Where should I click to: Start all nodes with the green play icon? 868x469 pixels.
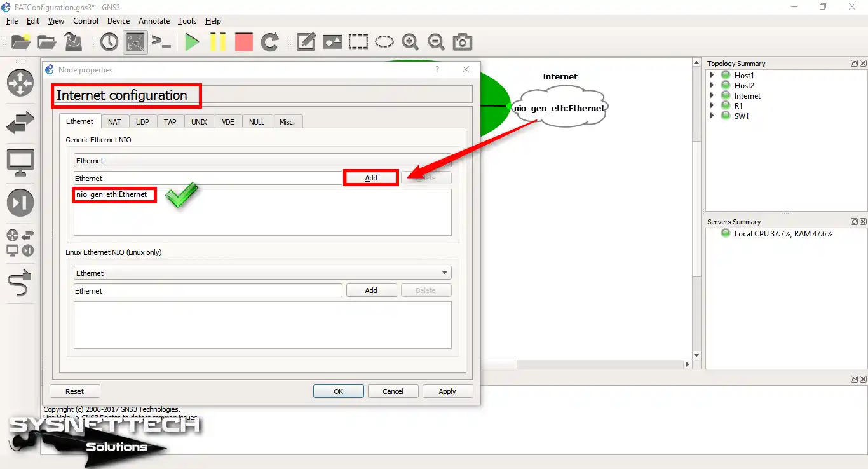coord(192,42)
